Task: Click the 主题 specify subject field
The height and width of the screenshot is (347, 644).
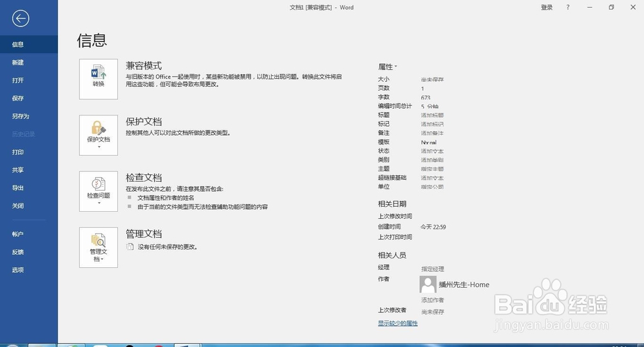Action: pos(432,169)
